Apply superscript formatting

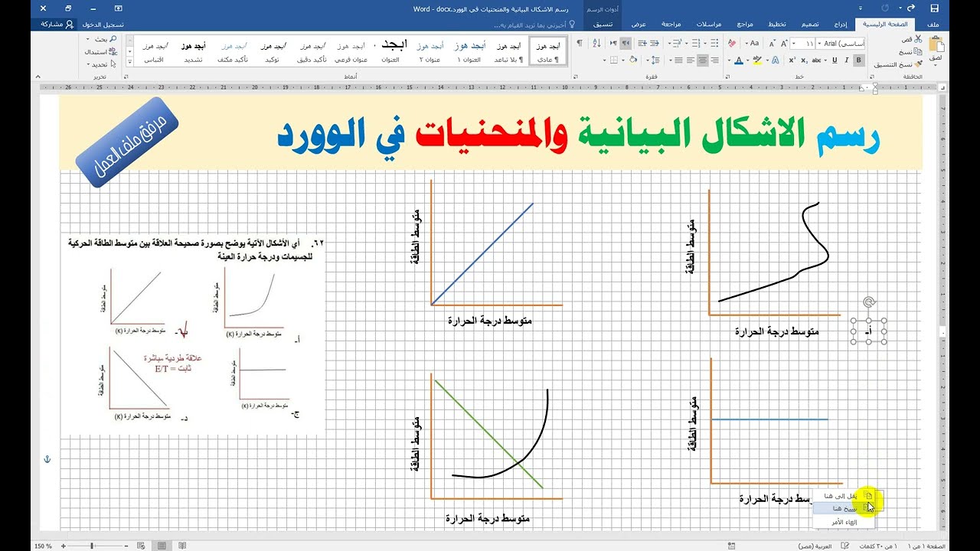point(792,60)
